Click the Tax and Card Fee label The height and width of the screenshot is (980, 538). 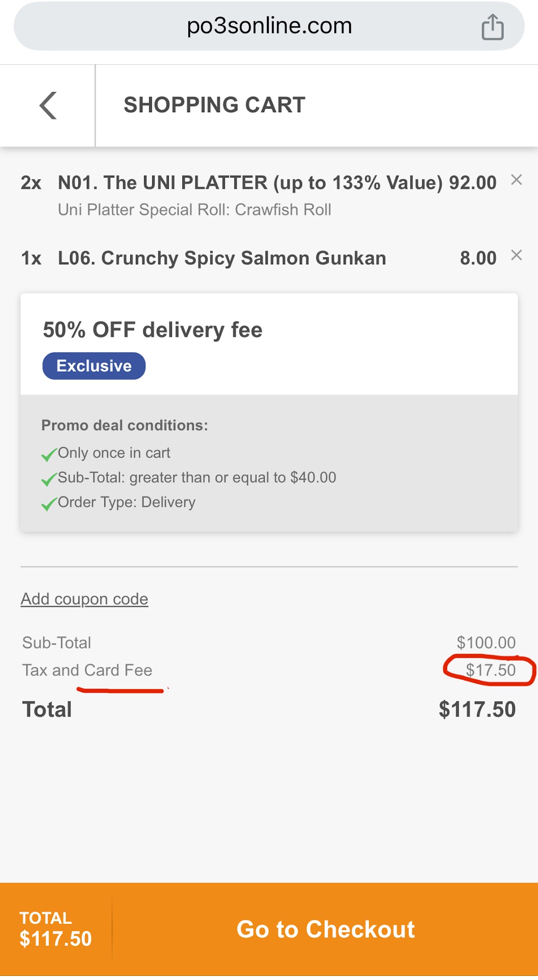point(87,670)
